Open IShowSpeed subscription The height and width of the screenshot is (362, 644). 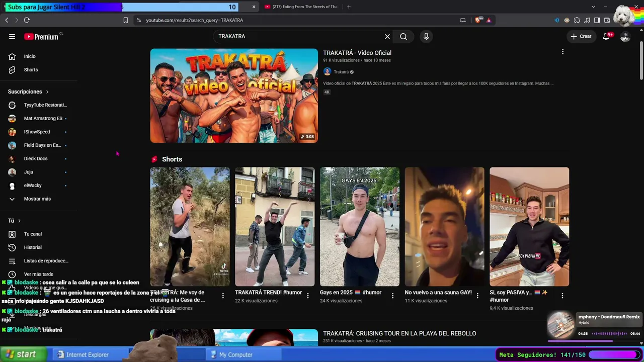[x=38, y=132]
